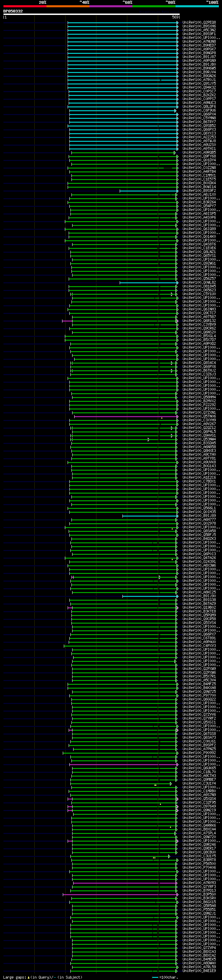The height and width of the screenshot is (980, 222).
Task: Select the UniRef100_B9NGP8 label
Action: click(199, 53)
